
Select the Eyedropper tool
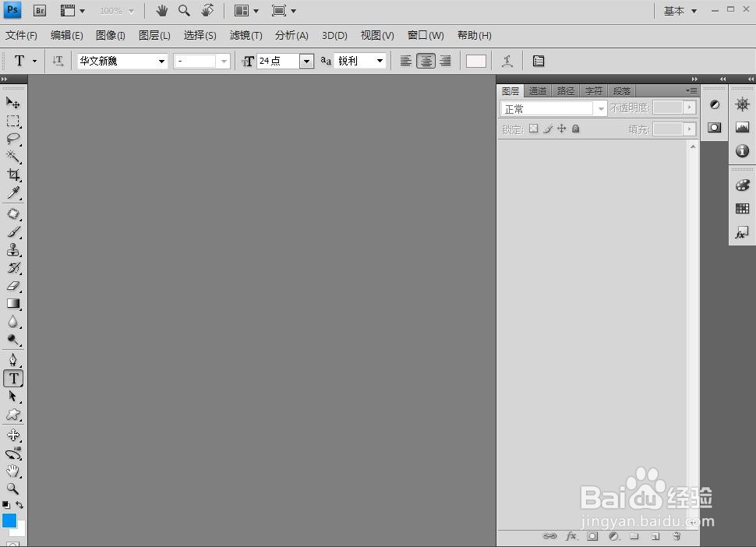(x=13, y=192)
